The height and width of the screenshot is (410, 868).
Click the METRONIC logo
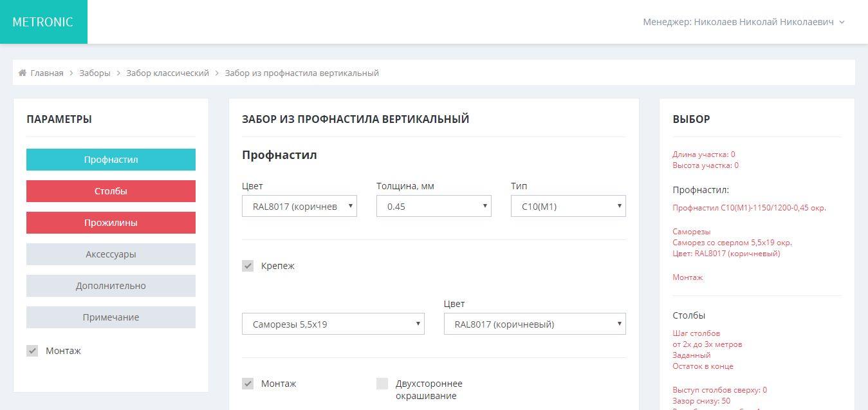tap(43, 22)
